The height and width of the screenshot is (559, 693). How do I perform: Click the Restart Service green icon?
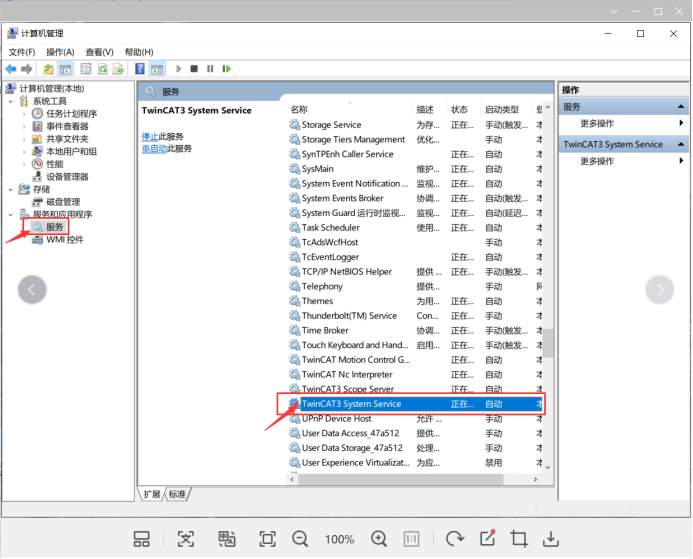(x=226, y=69)
